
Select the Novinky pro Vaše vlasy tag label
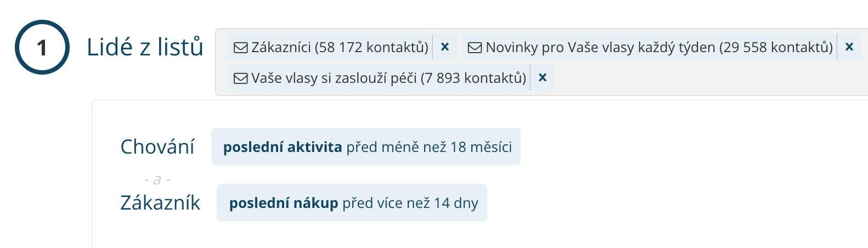(x=659, y=47)
